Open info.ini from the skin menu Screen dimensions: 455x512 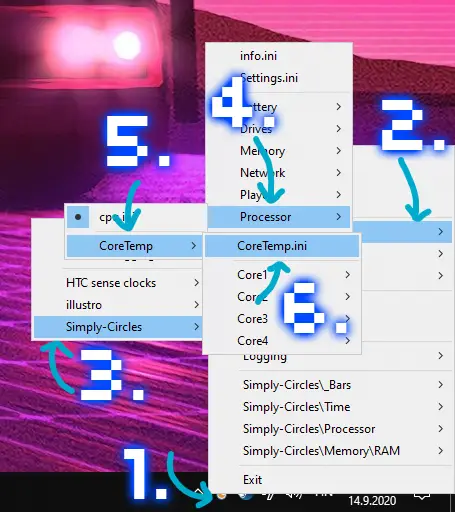pos(258,56)
